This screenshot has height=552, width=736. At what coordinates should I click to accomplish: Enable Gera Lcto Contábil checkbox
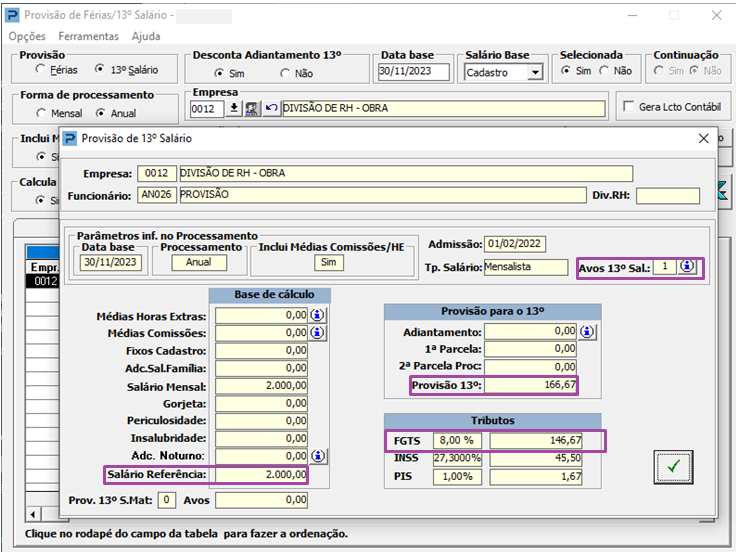pos(628,107)
